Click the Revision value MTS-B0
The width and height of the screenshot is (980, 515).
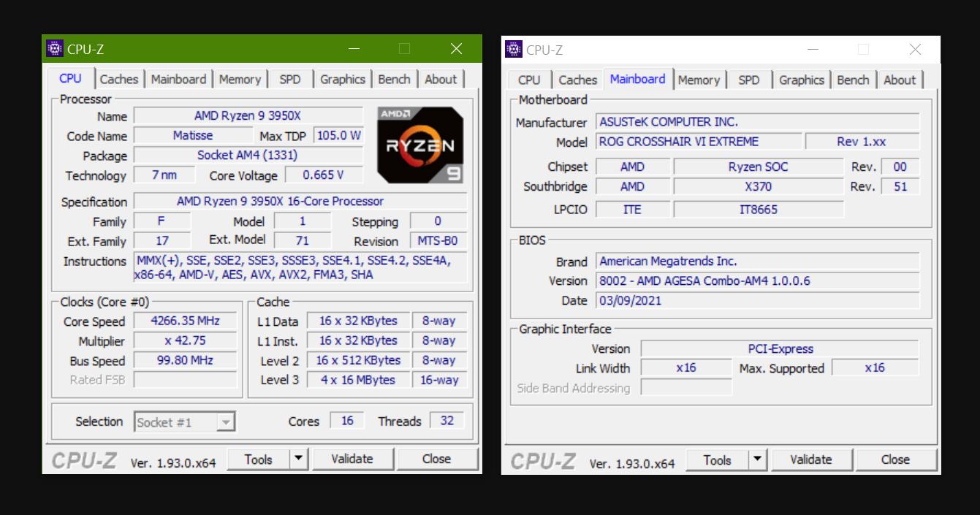coord(438,241)
